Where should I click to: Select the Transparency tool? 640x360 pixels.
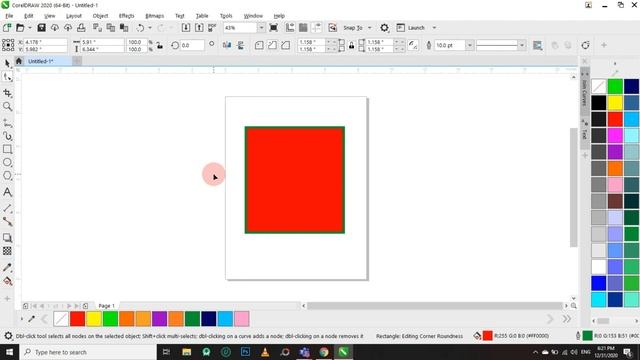click(x=7, y=251)
